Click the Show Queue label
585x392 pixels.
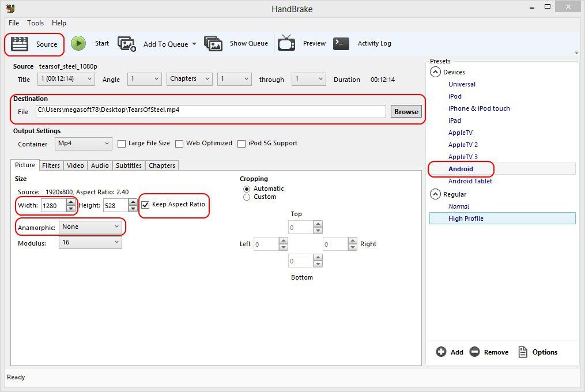(x=249, y=43)
